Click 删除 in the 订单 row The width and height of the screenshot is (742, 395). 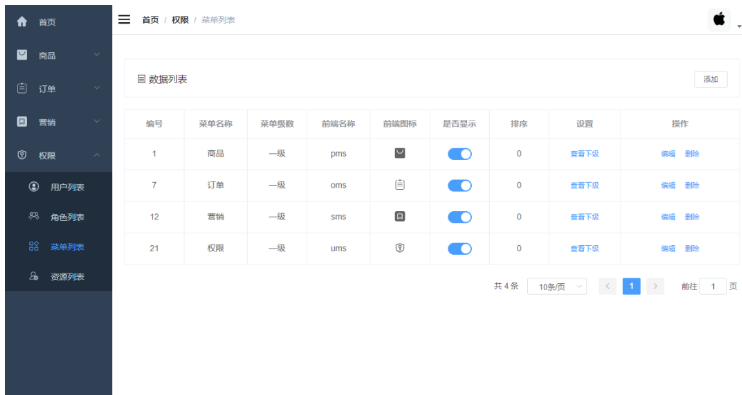pyautogui.click(x=692, y=185)
